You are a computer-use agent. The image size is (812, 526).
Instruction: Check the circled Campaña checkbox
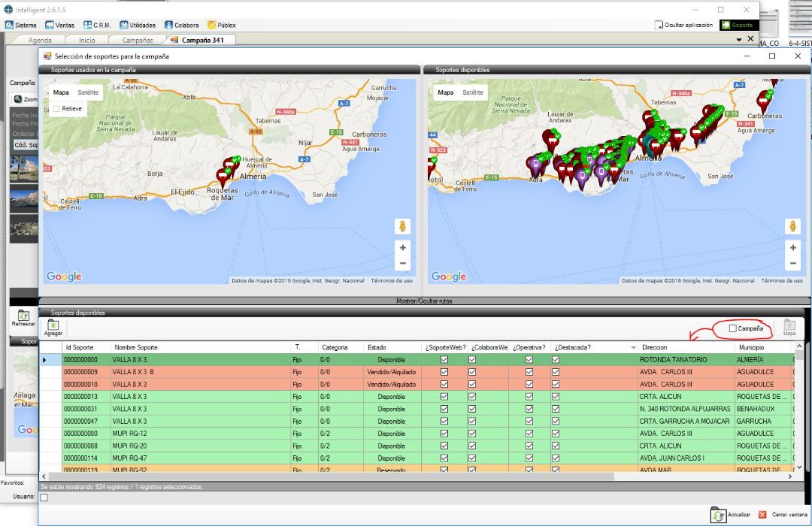[x=733, y=328]
